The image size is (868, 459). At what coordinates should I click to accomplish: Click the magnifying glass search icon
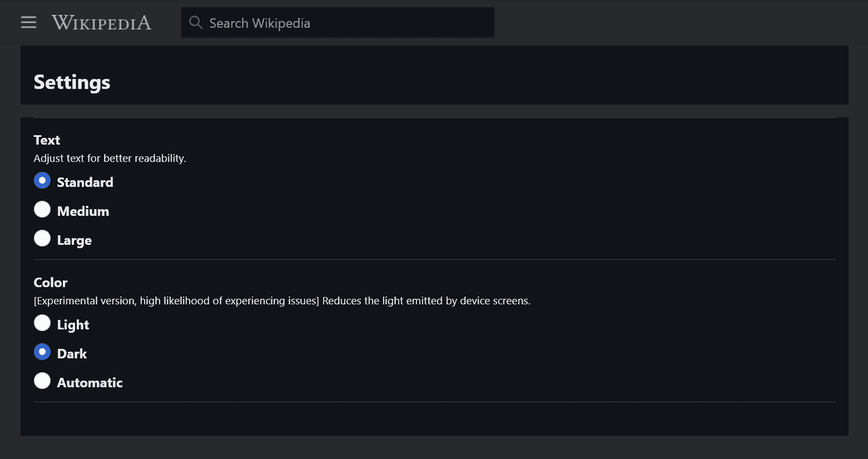[x=195, y=22]
